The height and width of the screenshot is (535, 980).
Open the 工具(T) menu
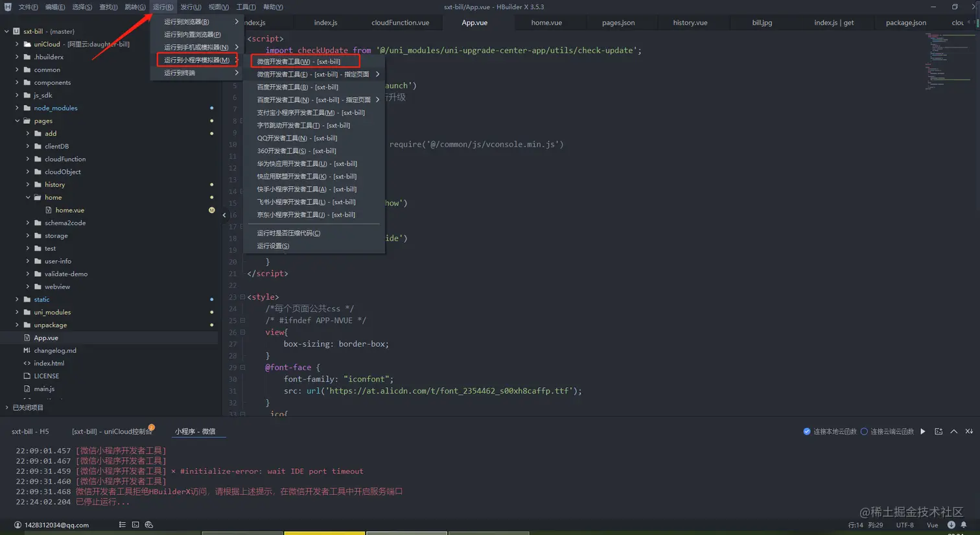point(246,7)
